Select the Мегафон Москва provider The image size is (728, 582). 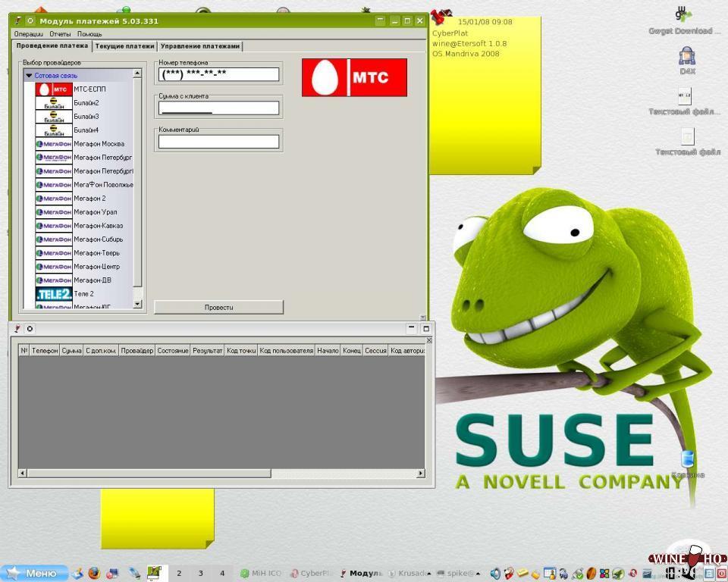pyautogui.click(x=99, y=144)
